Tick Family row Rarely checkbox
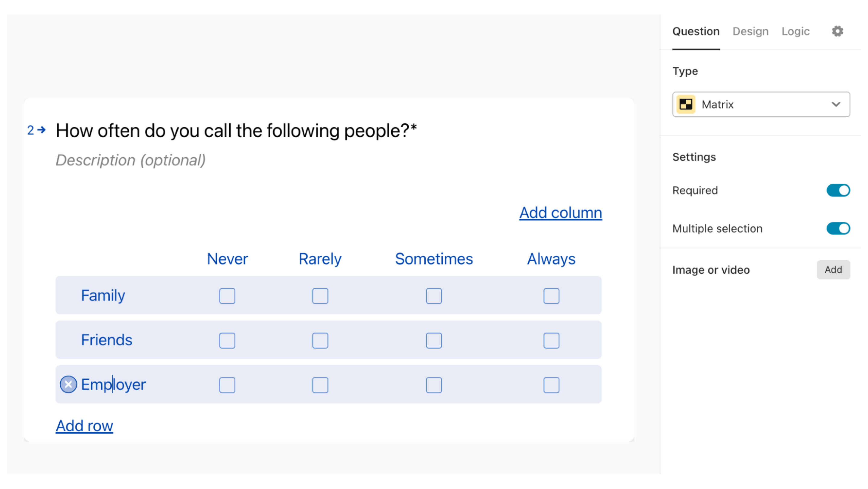 [x=320, y=296]
